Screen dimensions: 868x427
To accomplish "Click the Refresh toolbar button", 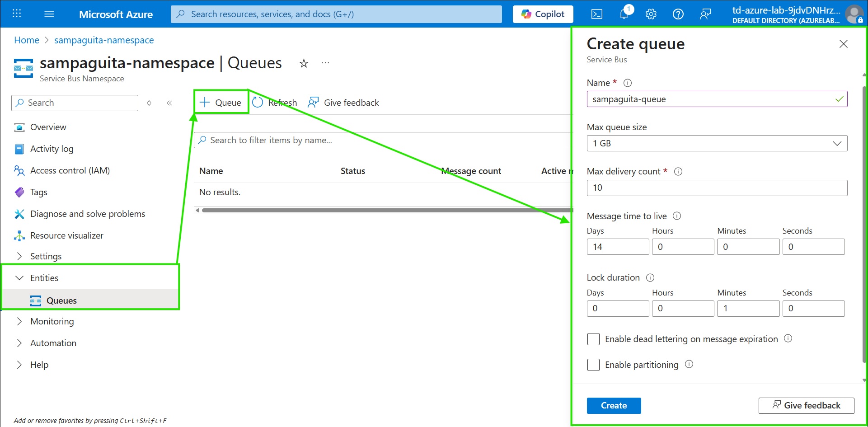I will 275,103.
